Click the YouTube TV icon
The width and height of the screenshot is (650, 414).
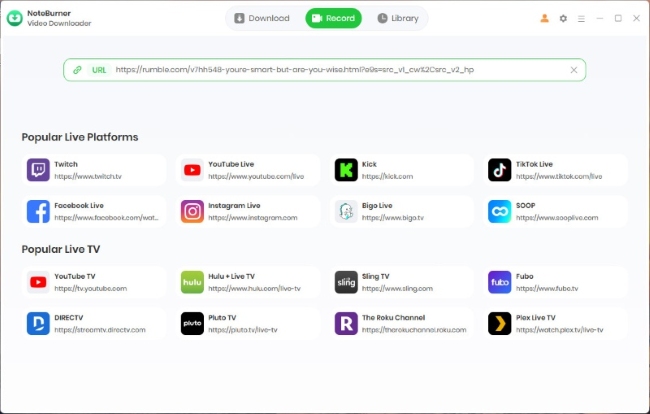tap(38, 282)
